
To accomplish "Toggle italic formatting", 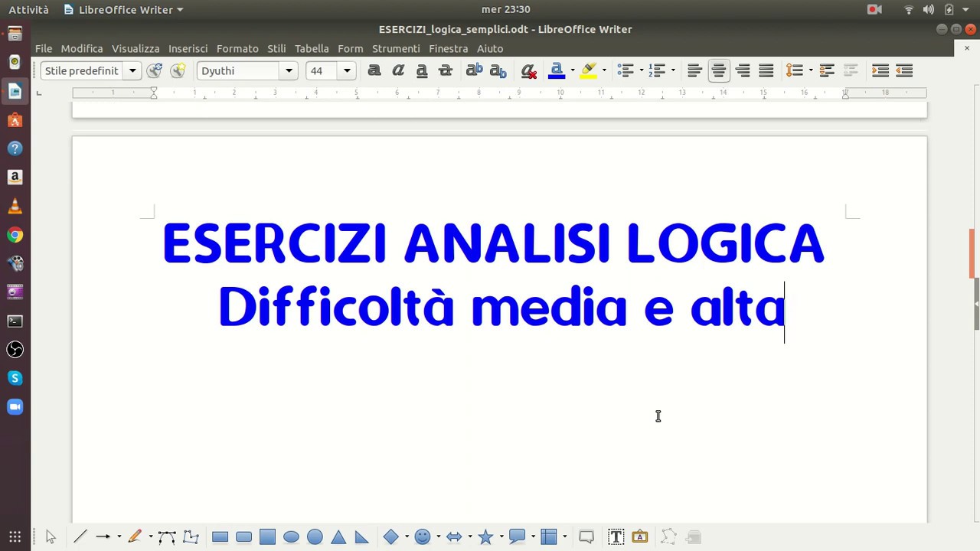I will click(398, 70).
